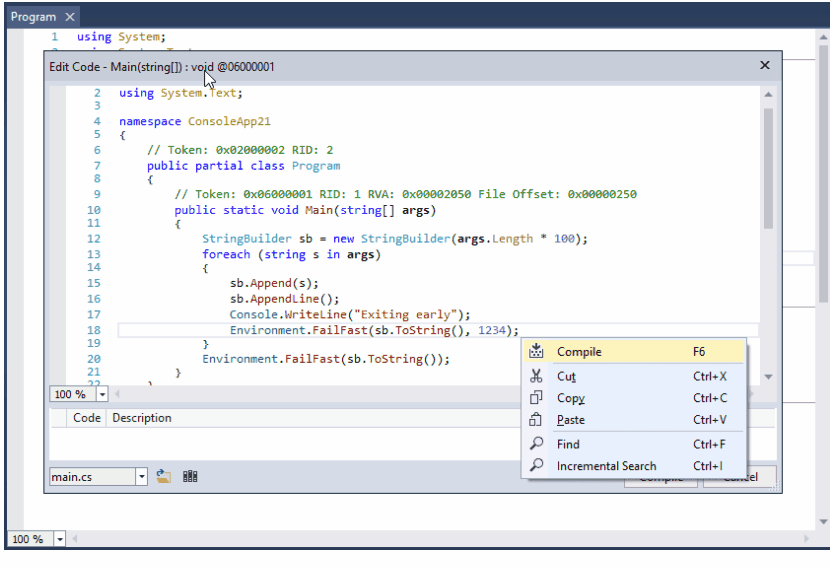Select the Program document tab

tap(33, 17)
